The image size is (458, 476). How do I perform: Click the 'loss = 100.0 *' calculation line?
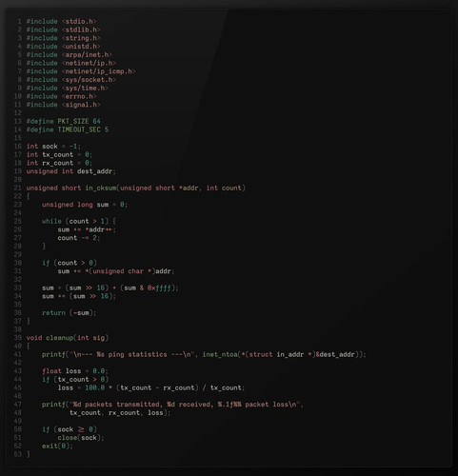coord(151,387)
